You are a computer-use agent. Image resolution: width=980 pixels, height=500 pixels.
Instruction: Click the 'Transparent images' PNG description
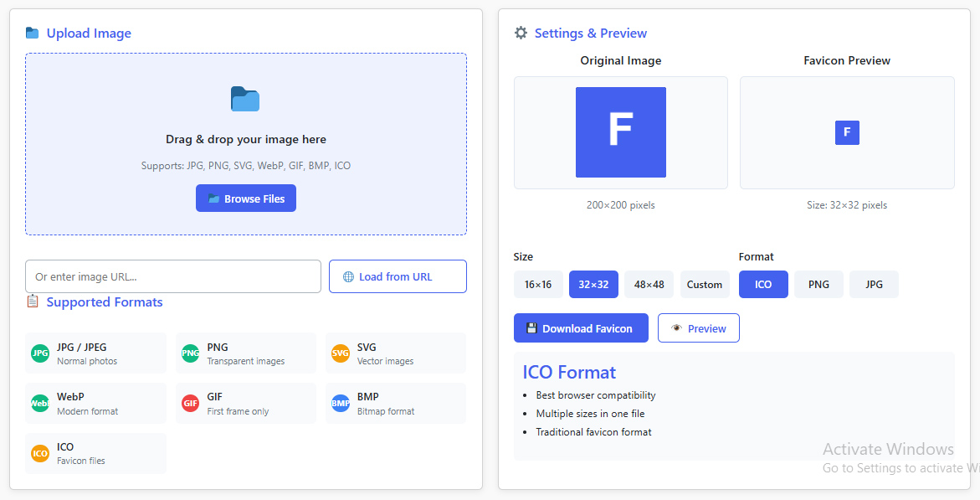pyautogui.click(x=245, y=361)
